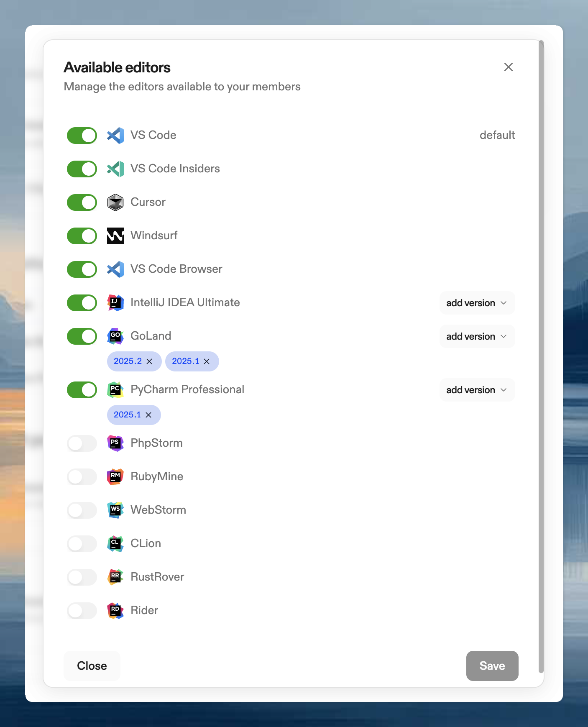Screen dimensions: 588x727
Task: Click the VS Code logo icon
Action: pos(115,136)
